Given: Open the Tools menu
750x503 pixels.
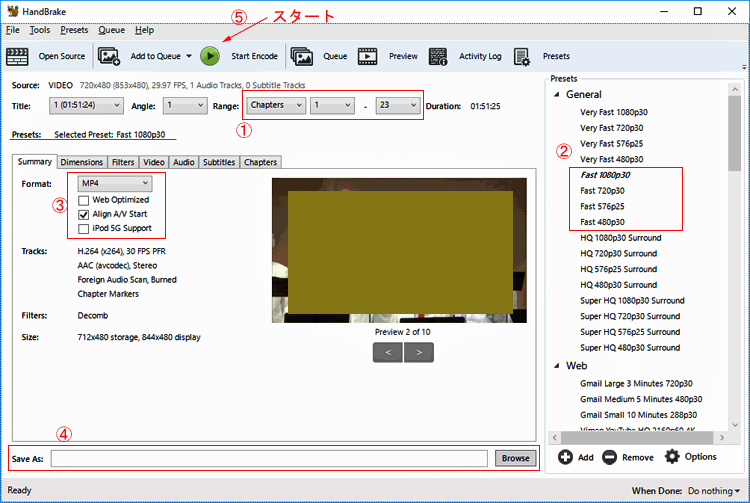Looking at the screenshot, I should 40,30.
